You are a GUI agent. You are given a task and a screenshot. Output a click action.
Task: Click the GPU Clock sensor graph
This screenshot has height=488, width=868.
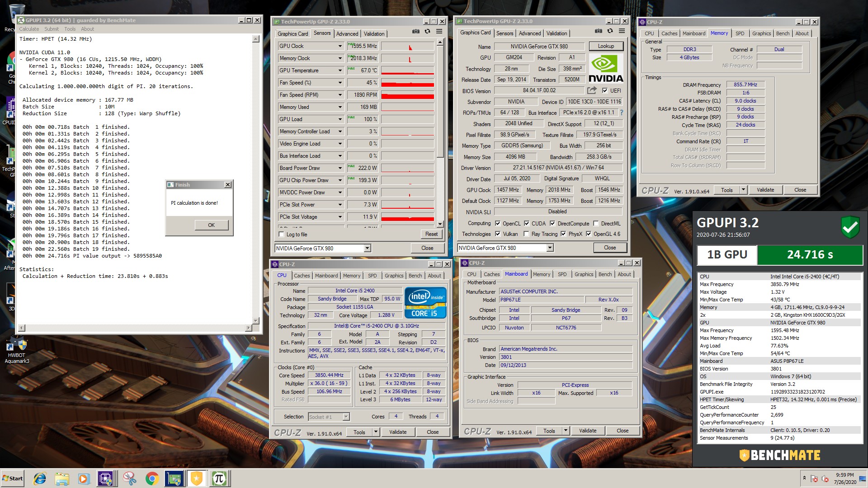(x=407, y=46)
